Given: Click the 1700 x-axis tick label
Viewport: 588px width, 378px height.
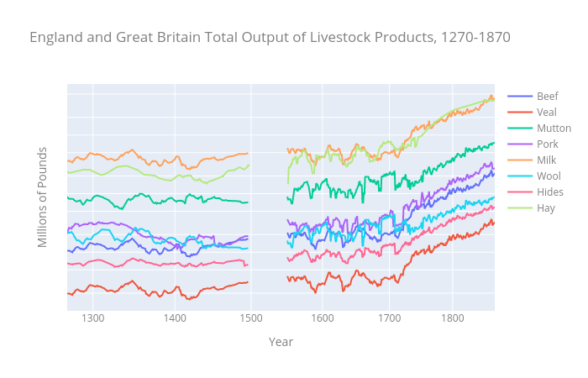Looking at the screenshot, I should 390,318.
